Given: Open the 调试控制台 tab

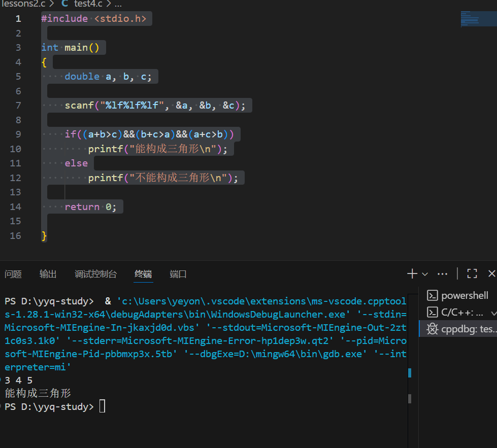Looking at the screenshot, I should coord(96,274).
